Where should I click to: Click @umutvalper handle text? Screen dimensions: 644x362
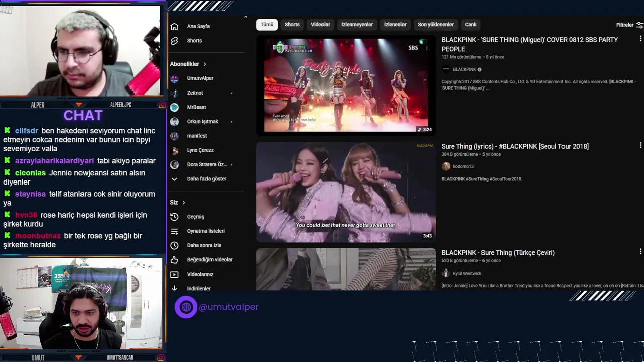coord(229,307)
